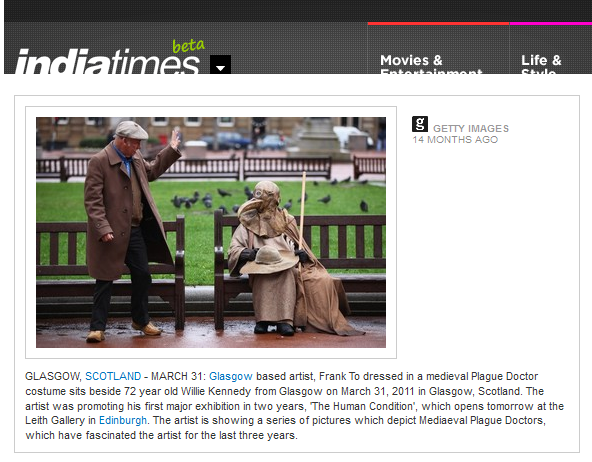Click the 'Leith Gallery' text in caption
This screenshot has width=592, height=462.
pos(55,420)
